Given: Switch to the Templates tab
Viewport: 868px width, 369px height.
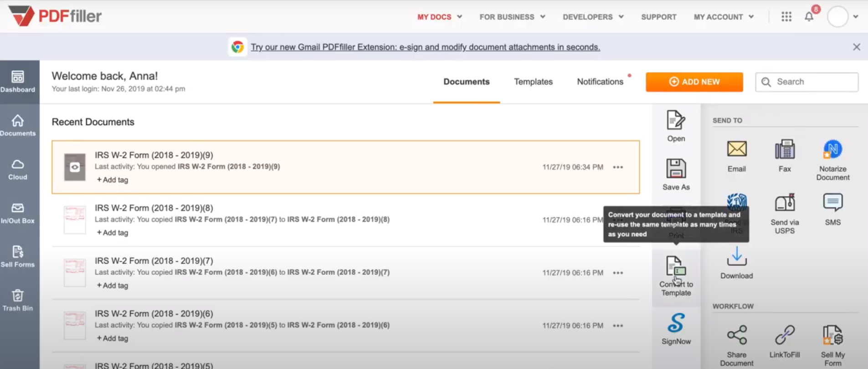Looking at the screenshot, I should (533, 82).
